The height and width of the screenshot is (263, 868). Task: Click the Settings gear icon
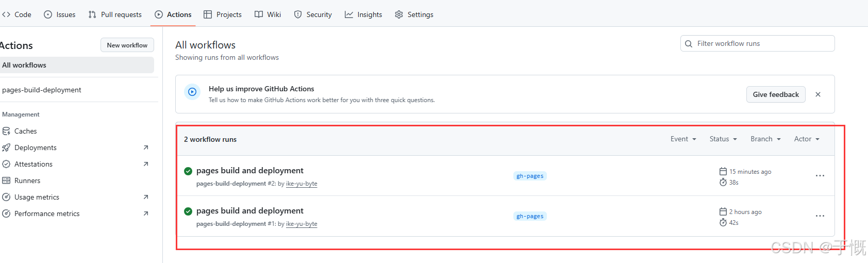pos(399,14)
